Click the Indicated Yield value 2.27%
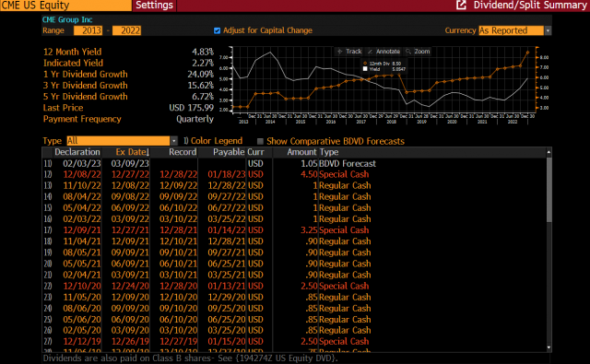 click(x=203, y=63)
